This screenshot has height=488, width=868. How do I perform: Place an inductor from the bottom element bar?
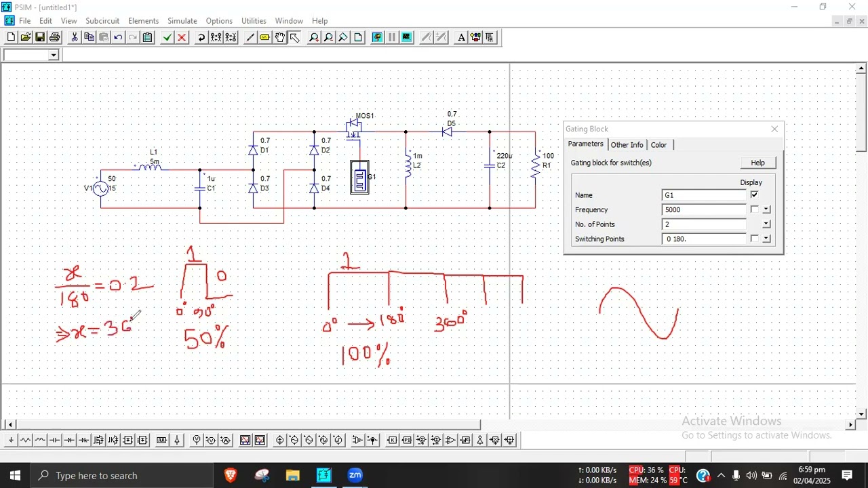tap(40, 441)
